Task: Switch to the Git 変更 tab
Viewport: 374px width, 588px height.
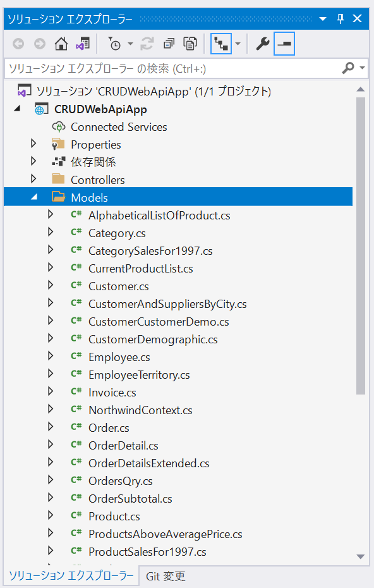Action: pyautogui.click(x=166, y=576)
